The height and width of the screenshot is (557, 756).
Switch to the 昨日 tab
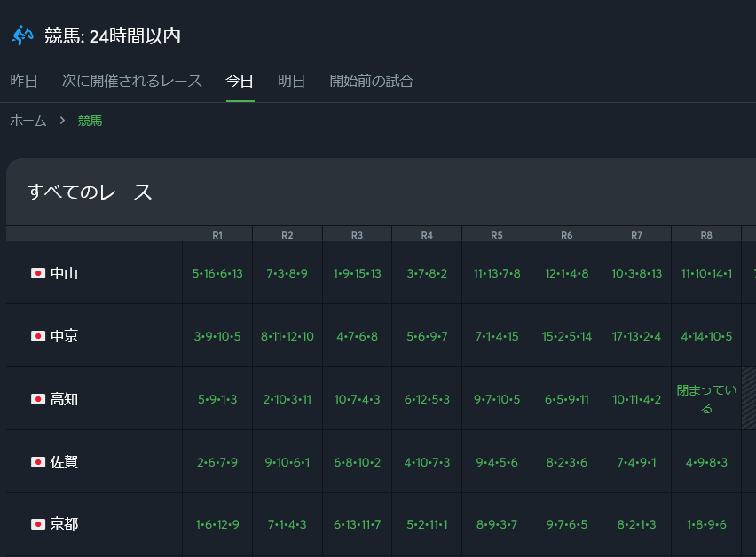24,82
